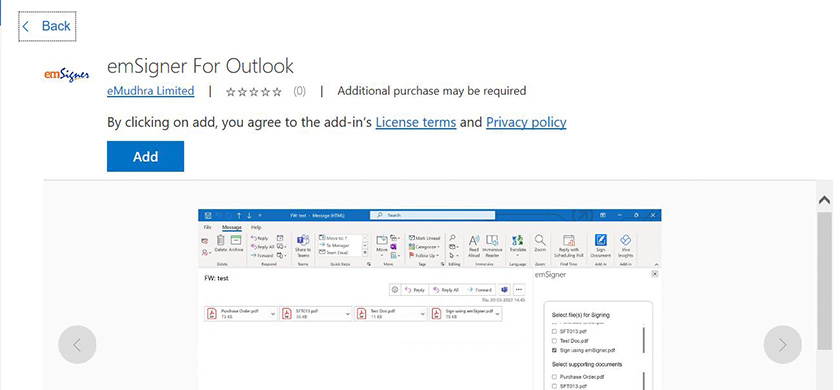The width and height of the screenshot is (840, 390).
Task: Click 'Additional purchase may be required' text
Action: pyautogui.click(x=432, y=91)
